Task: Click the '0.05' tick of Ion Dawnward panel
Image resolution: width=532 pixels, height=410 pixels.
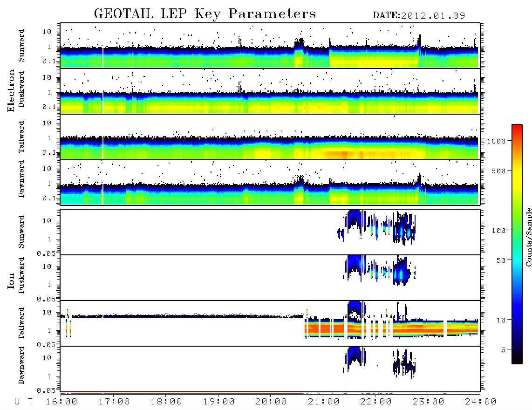Action: (46, 390)
